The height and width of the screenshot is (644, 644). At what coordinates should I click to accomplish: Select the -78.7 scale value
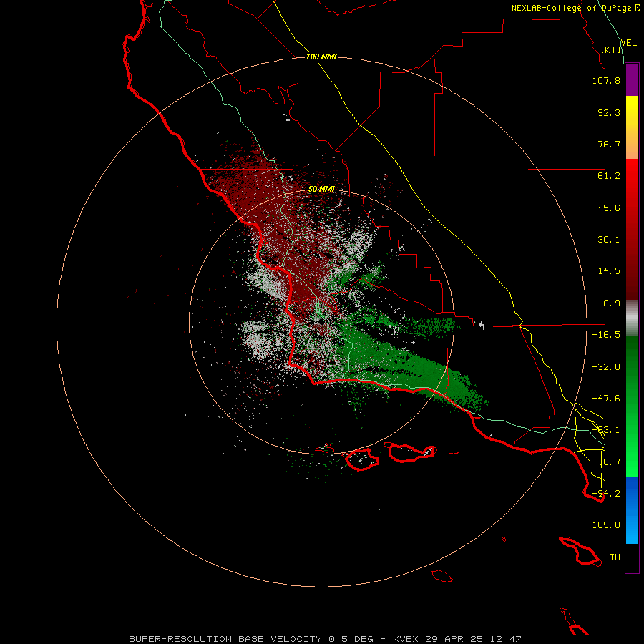point(606,462)
